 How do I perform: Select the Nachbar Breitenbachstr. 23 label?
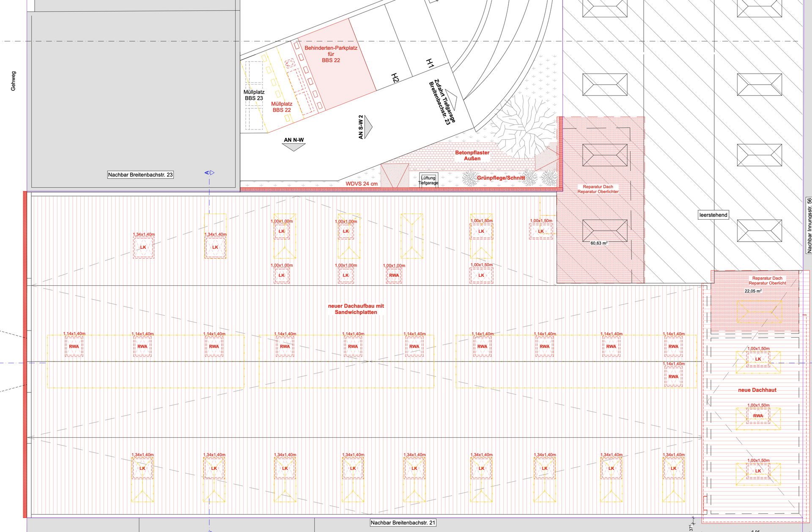(x=140, y=175)
